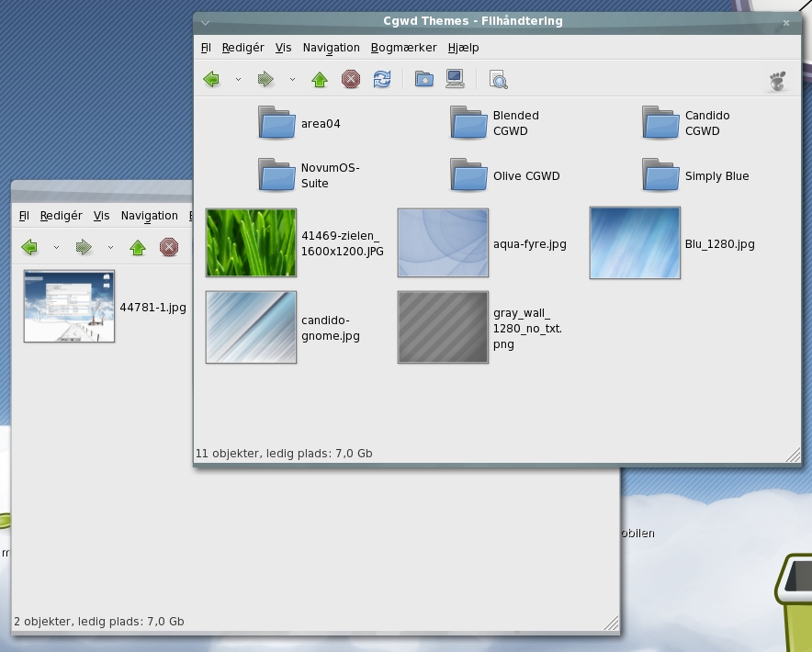
Task: Click the area04 folder name
Action: click(x=321, y=124)
